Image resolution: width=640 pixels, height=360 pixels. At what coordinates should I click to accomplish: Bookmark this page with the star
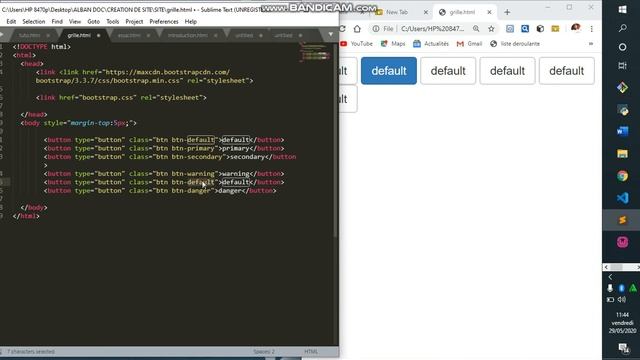coord(491,29)
